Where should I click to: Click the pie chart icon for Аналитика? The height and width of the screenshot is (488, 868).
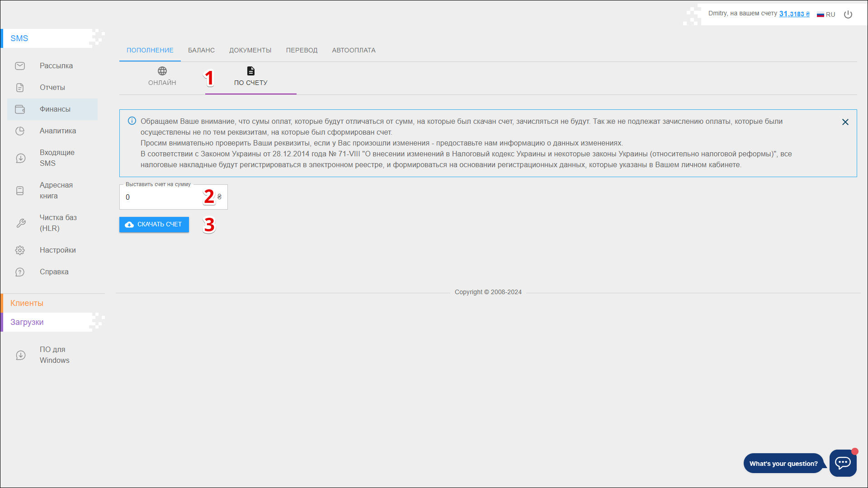pos(20,131)
